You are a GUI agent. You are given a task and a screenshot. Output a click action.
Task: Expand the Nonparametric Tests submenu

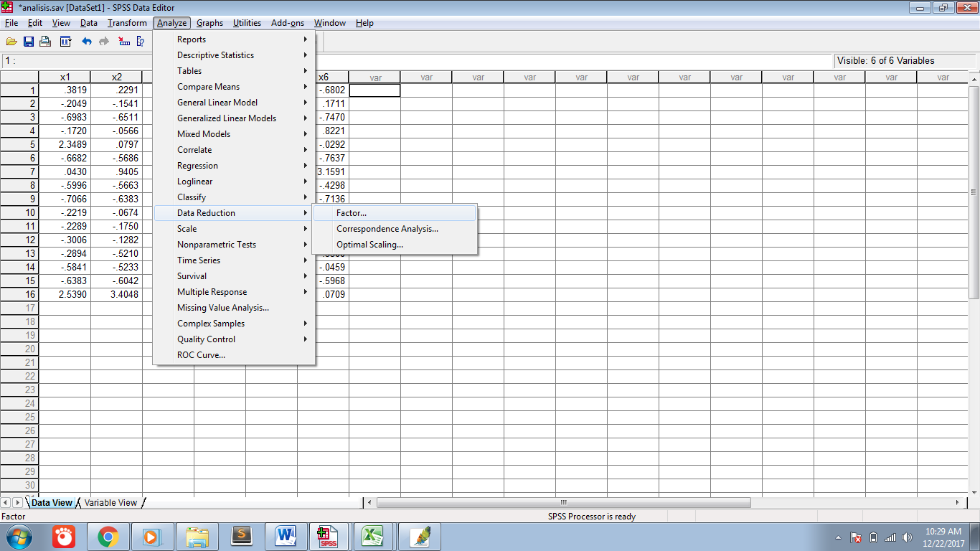click(217, 245)
